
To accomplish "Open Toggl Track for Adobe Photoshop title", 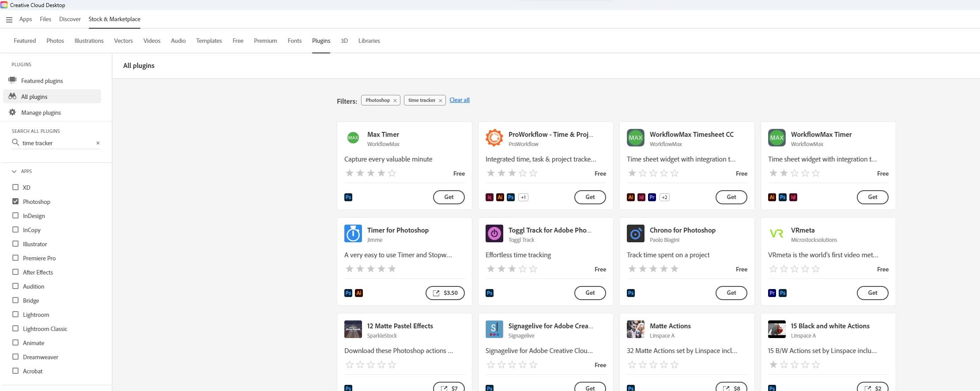I will (550, 230).
